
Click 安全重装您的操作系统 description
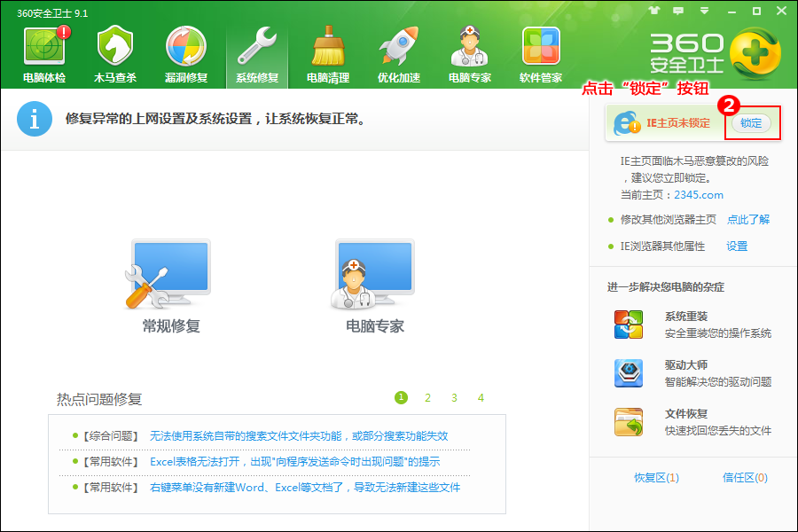coord(718,333)
